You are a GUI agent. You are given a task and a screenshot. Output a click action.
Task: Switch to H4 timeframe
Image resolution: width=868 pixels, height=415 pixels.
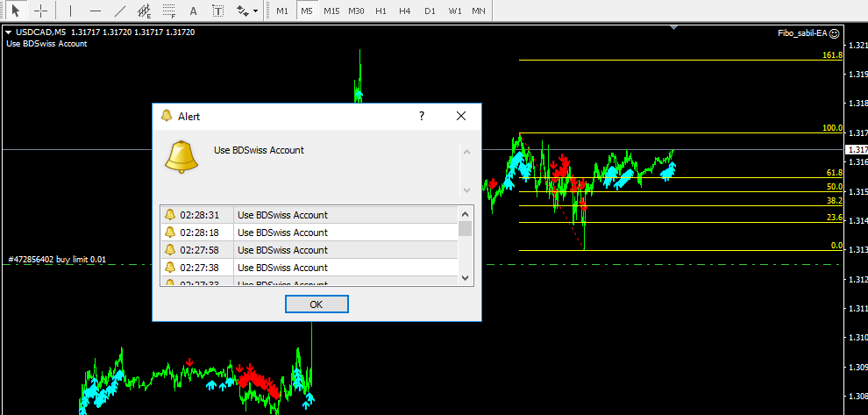tap(405, 11)
